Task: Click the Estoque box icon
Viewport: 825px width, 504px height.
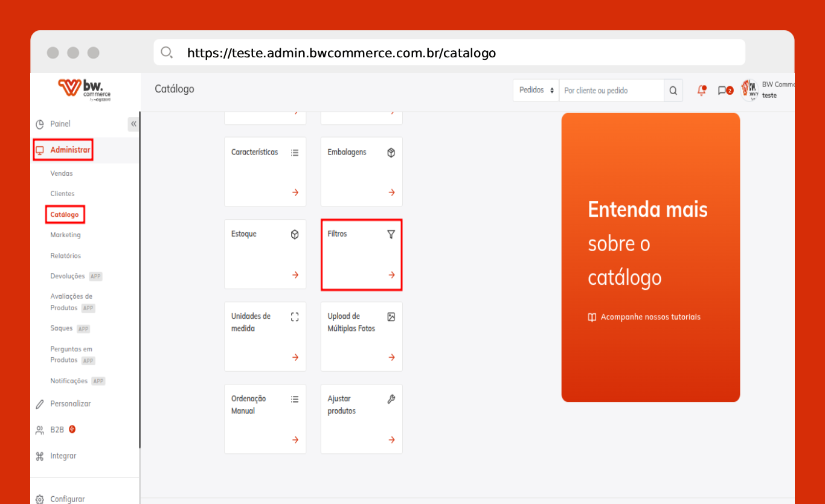Action: (295, 234)
